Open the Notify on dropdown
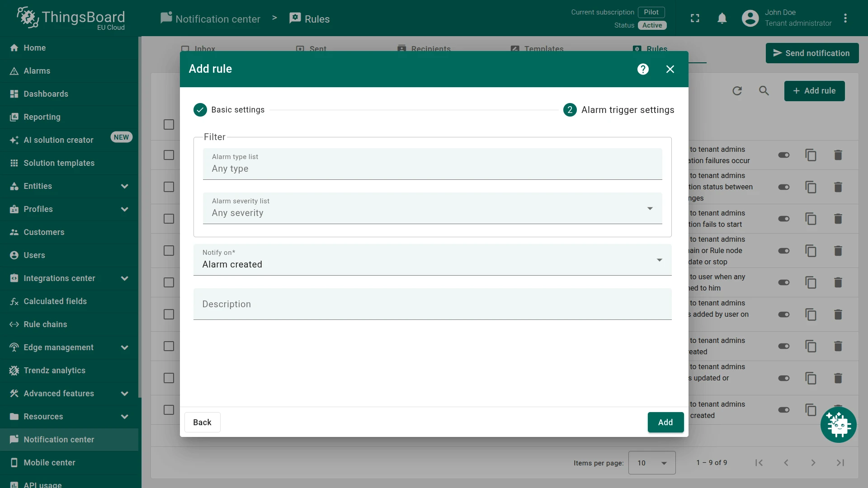This screenshot has width=868, height=488. [x=432, y=260]
